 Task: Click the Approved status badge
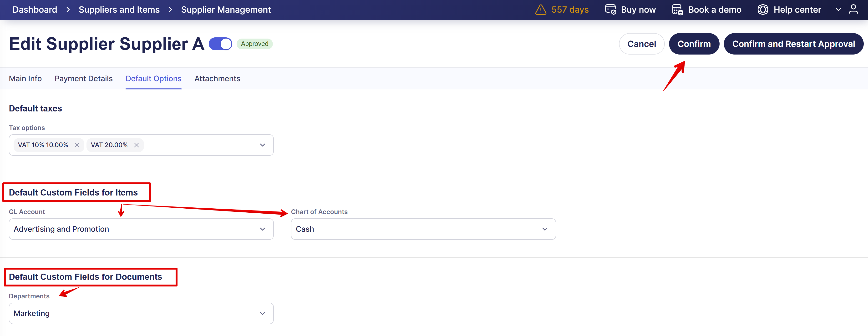pyautogui.click(x=254, y=44)
